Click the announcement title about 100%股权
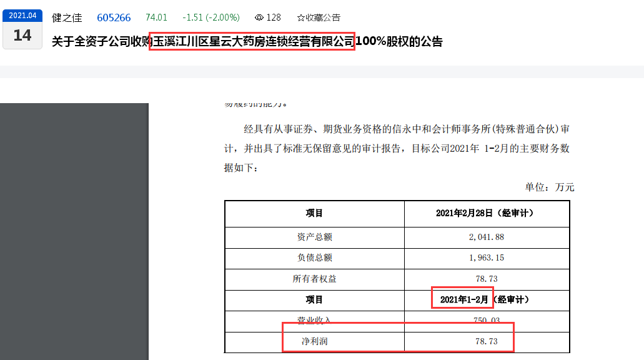The image size is (644, 360). (247, 41)
